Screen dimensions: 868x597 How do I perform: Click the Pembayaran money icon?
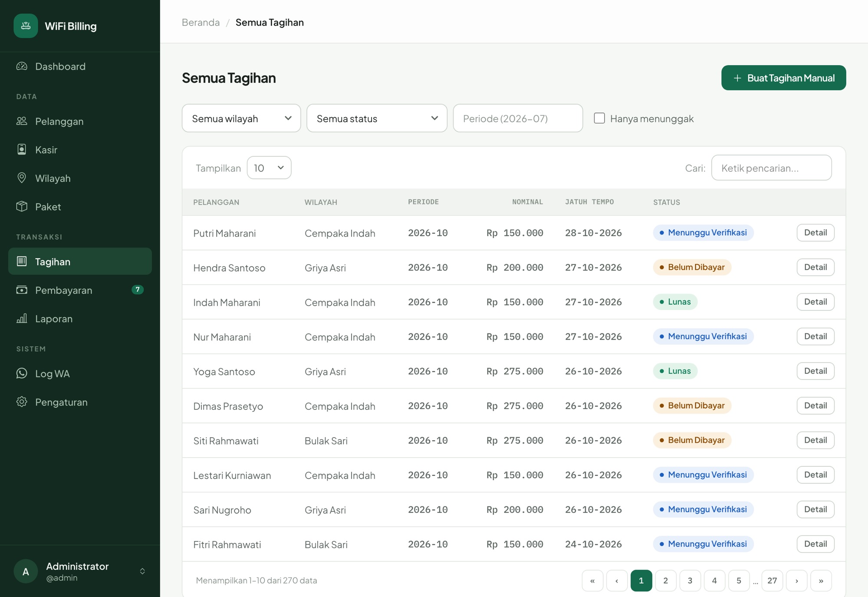point(22,290)
